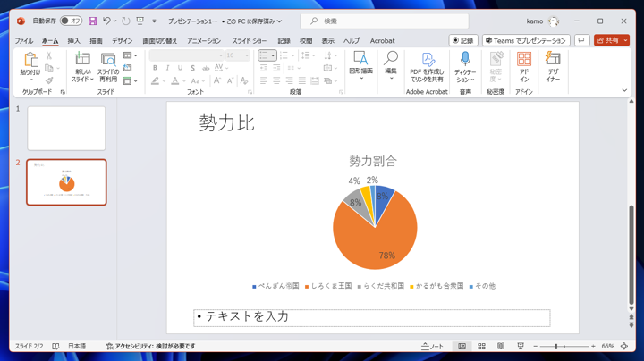The height and width of the screenshot is (361, 644).
Task: Switch to Insert (挿入) tab
Action: pyautogui.click(x=74, y=40)
